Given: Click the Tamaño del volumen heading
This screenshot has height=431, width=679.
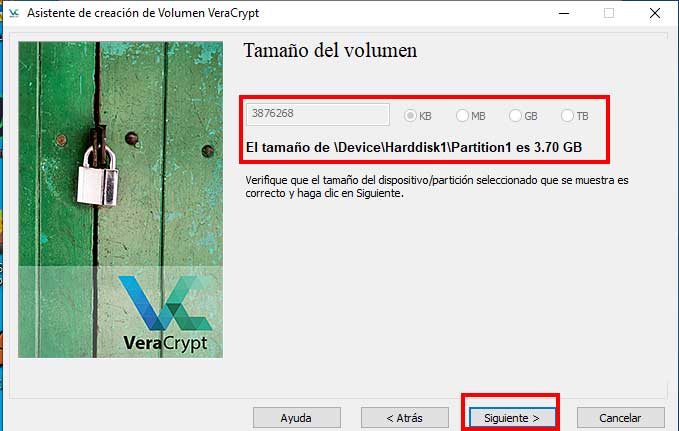Looking at the screenshot, I should 330,51.
